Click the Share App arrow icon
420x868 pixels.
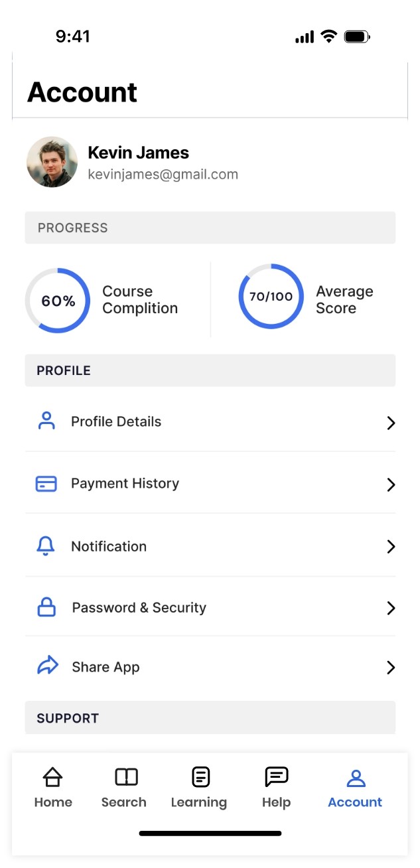(x=47, y=666)
